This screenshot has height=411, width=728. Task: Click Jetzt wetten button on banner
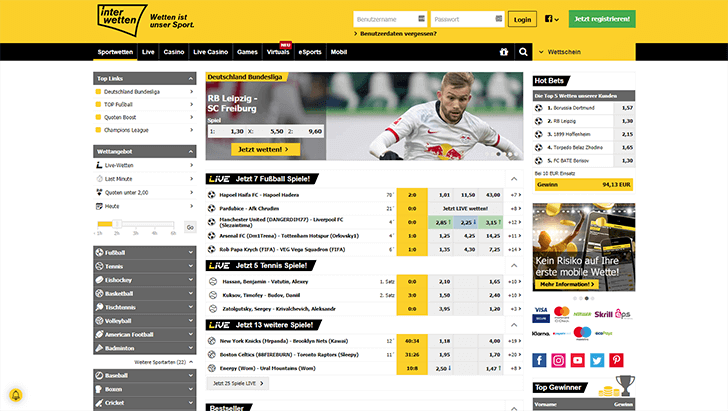click(266, 149)
